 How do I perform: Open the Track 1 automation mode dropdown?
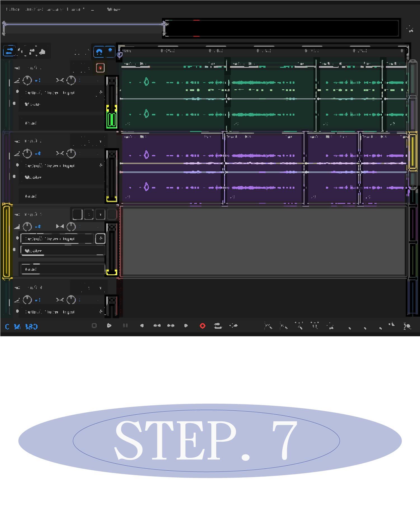click(x=63, y=123)
